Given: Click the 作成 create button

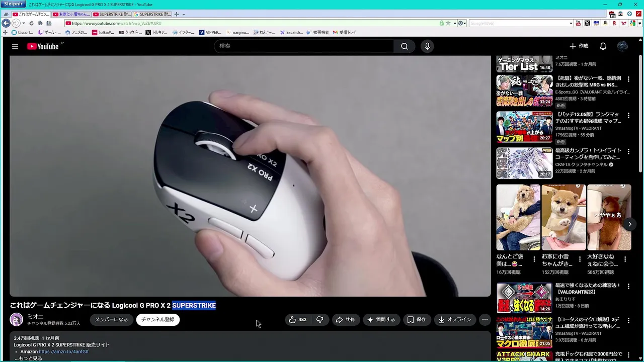Looking at the screenshot, I should click(579, 46).
